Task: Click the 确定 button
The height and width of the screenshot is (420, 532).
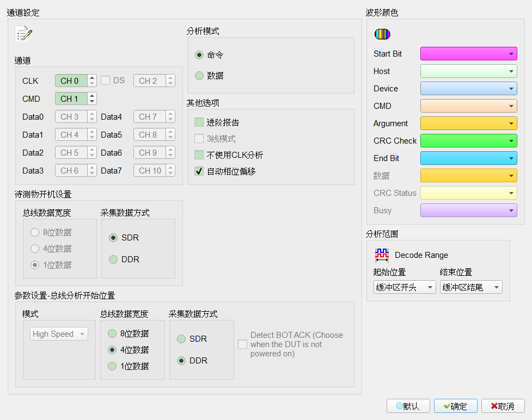Action: (x=456, y=406)
